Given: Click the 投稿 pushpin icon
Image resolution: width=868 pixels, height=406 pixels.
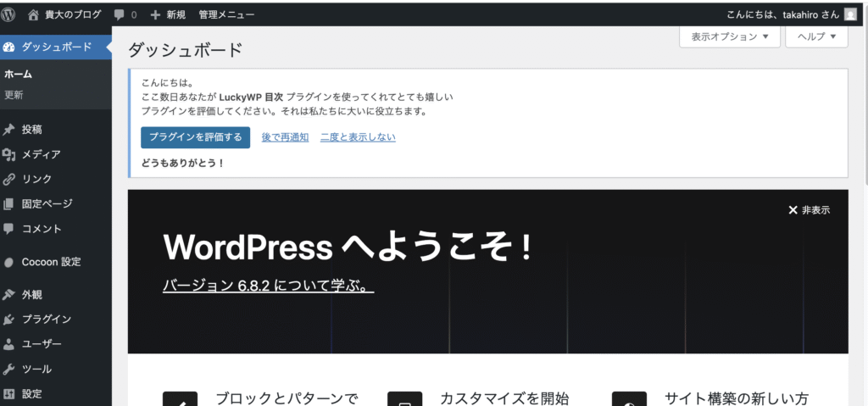Looking at the screenshot, I should (x=8, y=130).
